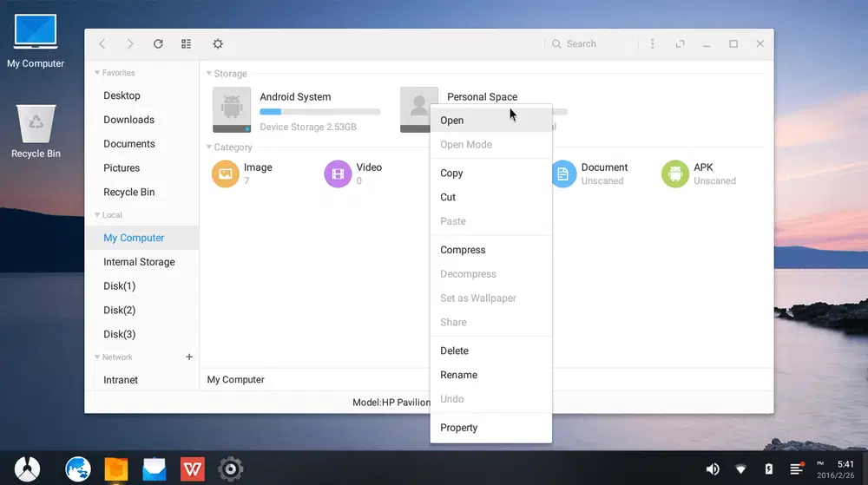868x485 pixels.
Task: Choose Copy in context menu
Action: pos(491,174)
